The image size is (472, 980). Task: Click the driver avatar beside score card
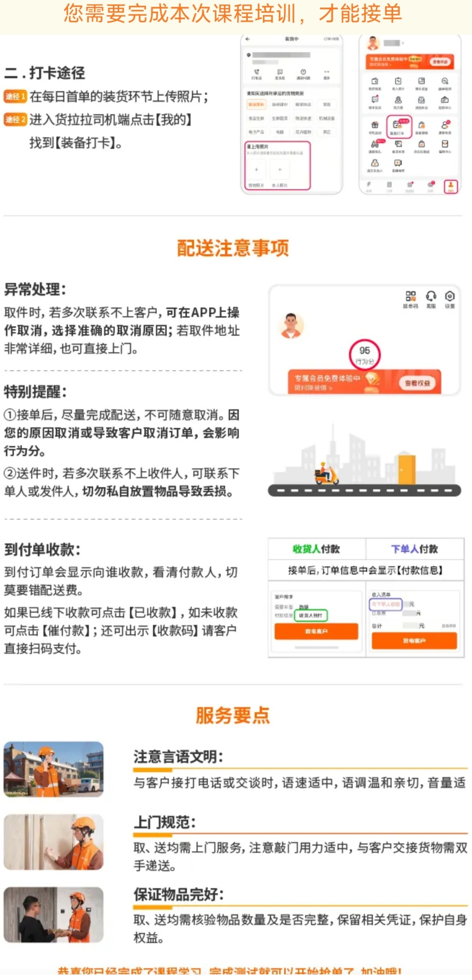[291, 326]
